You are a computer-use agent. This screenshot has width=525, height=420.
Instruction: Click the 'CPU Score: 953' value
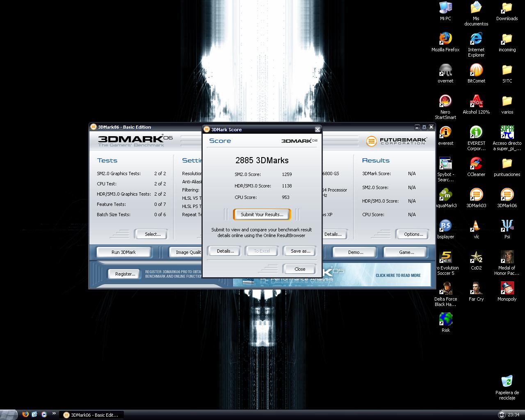[285, 197]
